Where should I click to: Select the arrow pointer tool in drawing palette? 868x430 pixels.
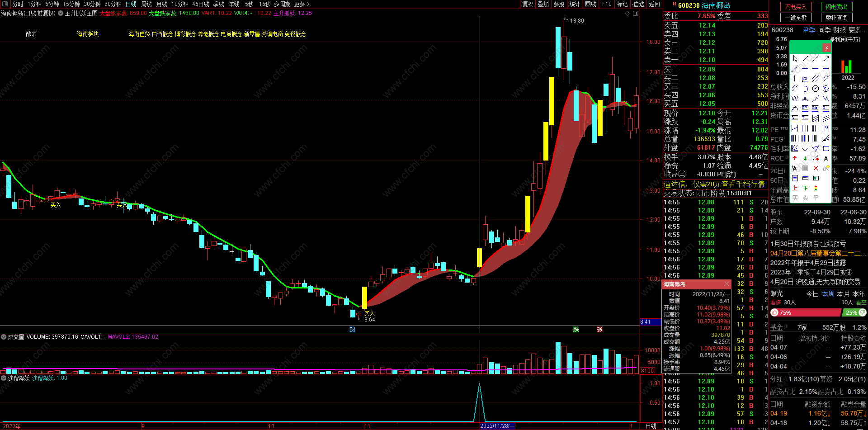pos(795,59)
